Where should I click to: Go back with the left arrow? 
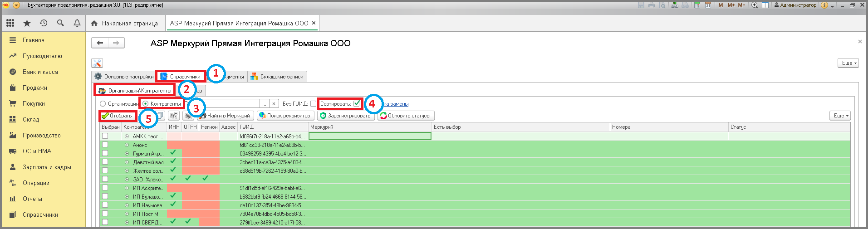coord(100,43)
